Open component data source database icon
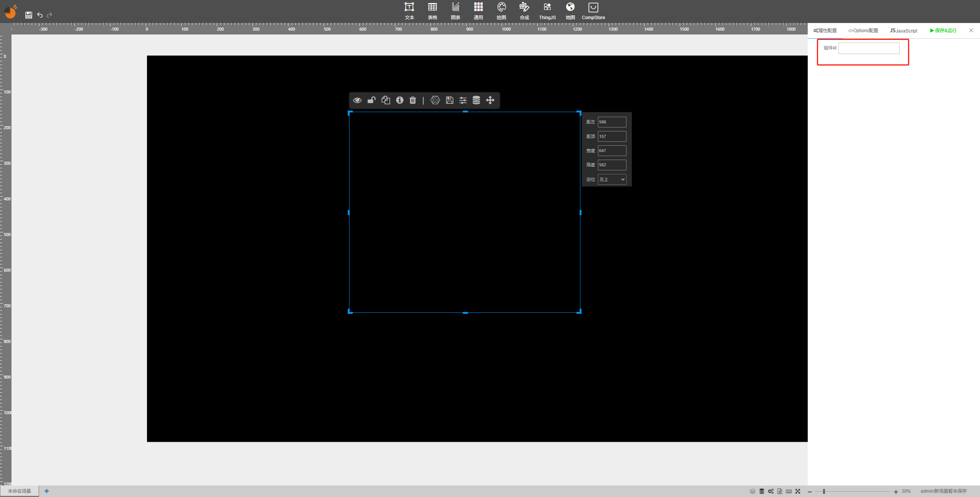Viewport: 980px width, 497px height. [x=476, y=100]
